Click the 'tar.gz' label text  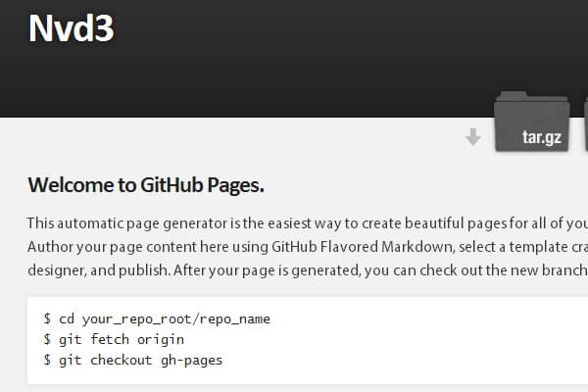click(x=541, y=137)
